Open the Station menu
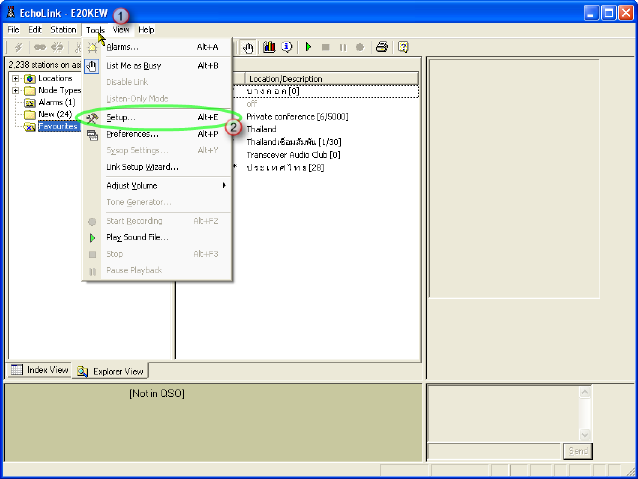 [63, 30]
